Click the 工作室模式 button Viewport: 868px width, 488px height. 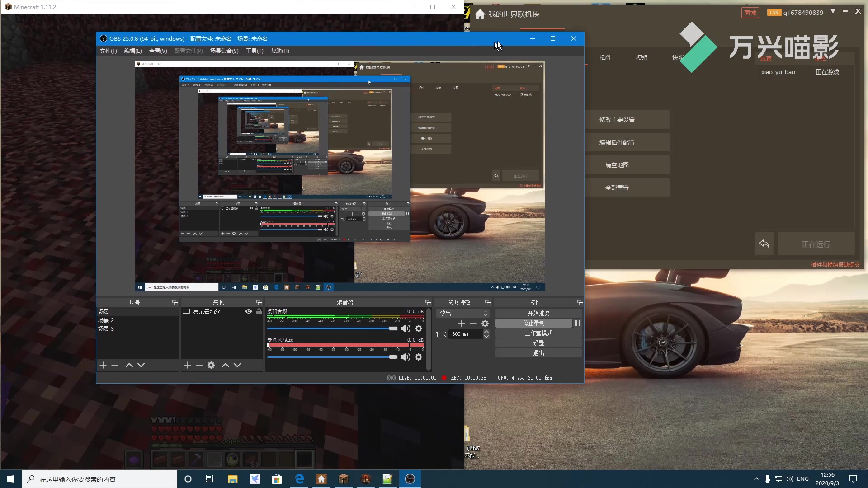(539, 333)
